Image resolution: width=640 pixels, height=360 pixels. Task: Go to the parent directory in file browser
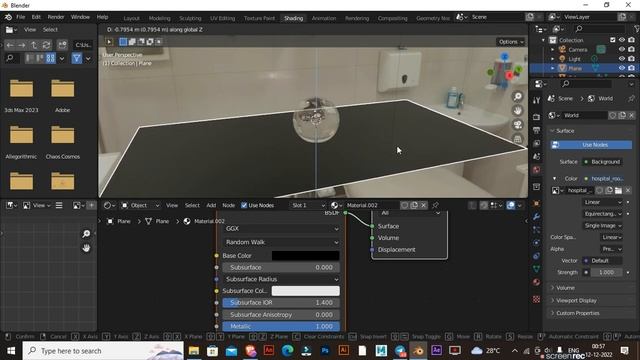(34, 45)
